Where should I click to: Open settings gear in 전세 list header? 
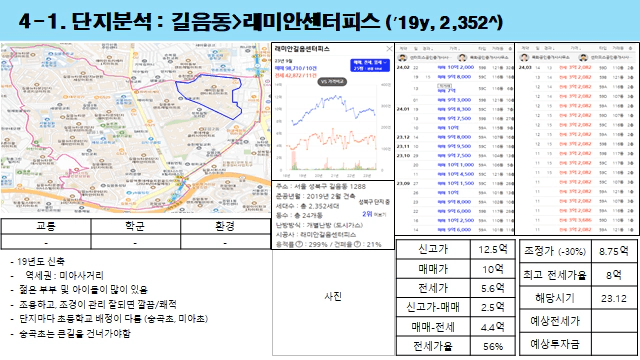pyautogui.click(x=631, y=48)
